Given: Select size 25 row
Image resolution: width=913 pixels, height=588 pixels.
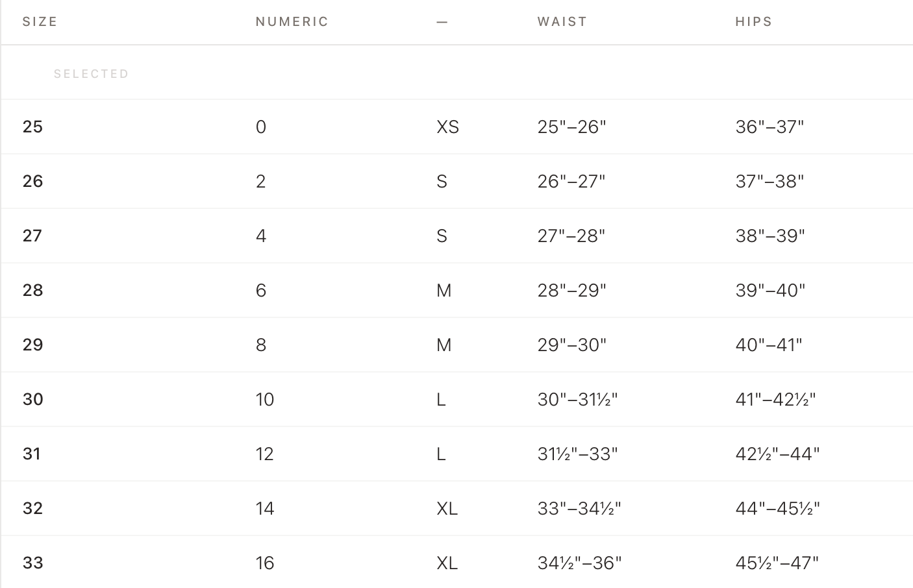Looking at the screenshot, I should (457, 127).
